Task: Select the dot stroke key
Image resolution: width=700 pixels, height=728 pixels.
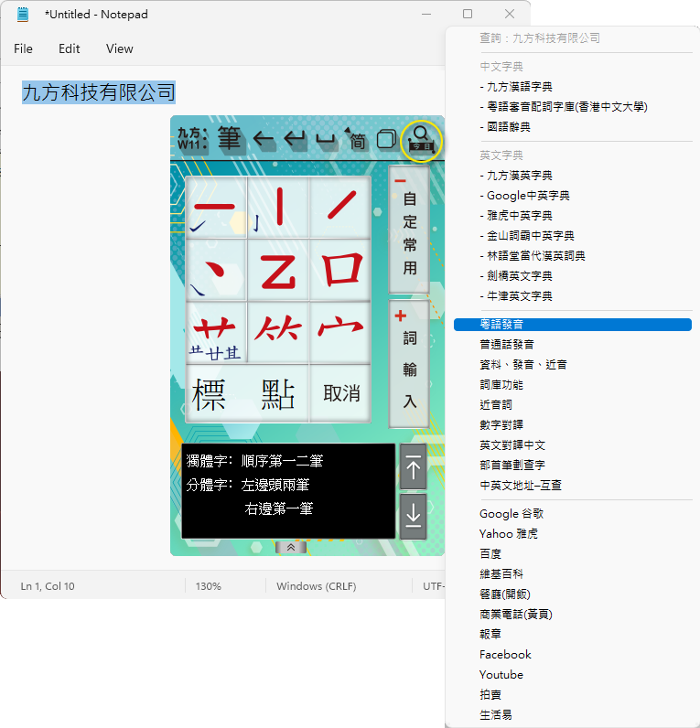Action: click(x=216, y=270)
